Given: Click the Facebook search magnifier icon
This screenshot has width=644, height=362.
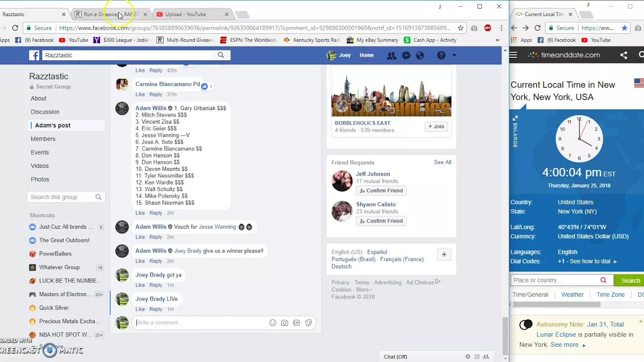Looking at the screenshot, I should 221,55.
